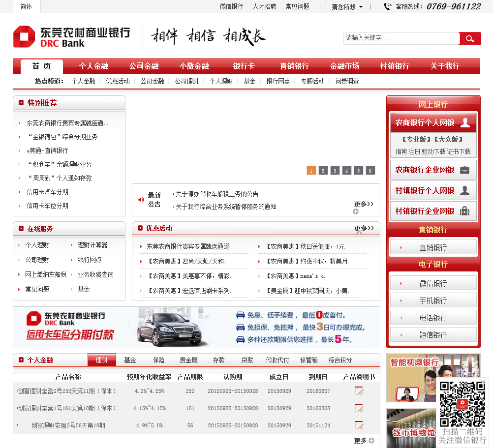Go to banner slide 4

tap(346, 171)
